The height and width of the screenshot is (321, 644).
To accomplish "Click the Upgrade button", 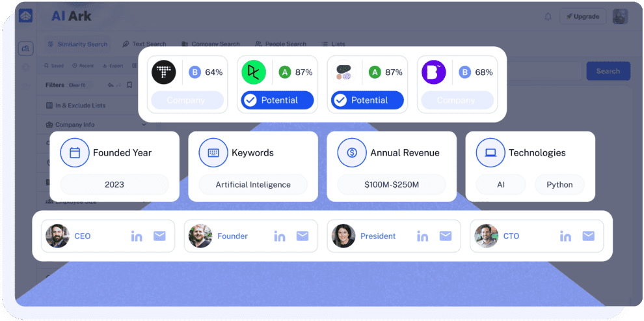I will point(583,16).
